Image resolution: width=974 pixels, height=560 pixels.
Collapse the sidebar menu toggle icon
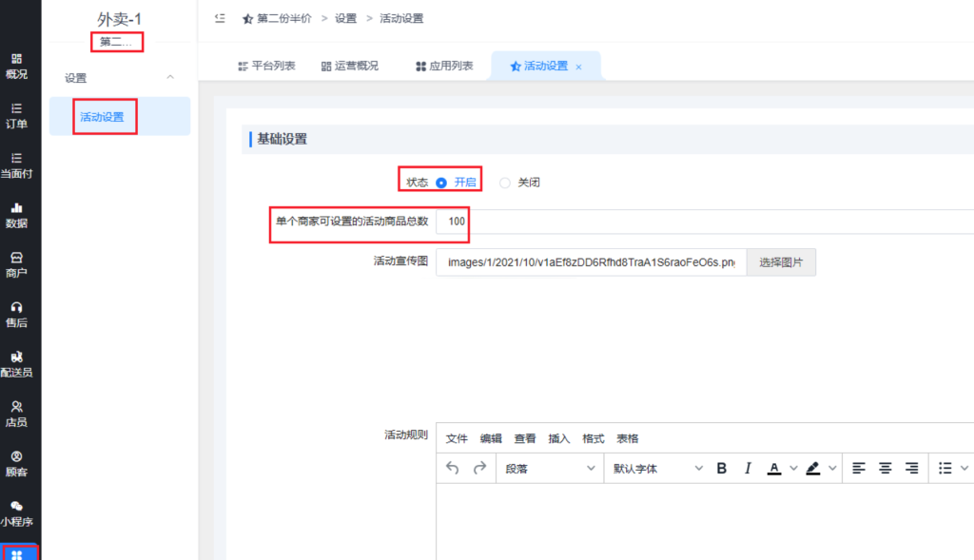click(220, 18)
